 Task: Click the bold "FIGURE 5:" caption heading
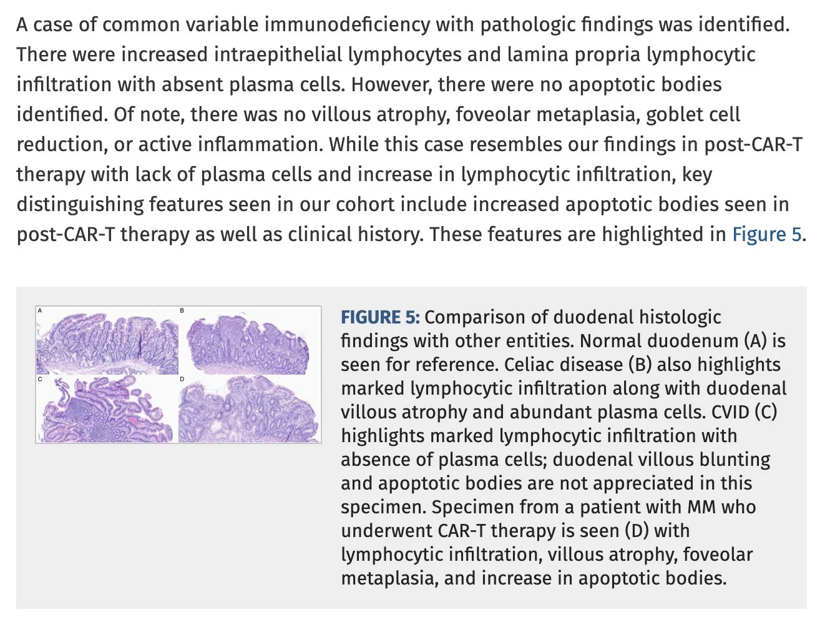[380, 317]
